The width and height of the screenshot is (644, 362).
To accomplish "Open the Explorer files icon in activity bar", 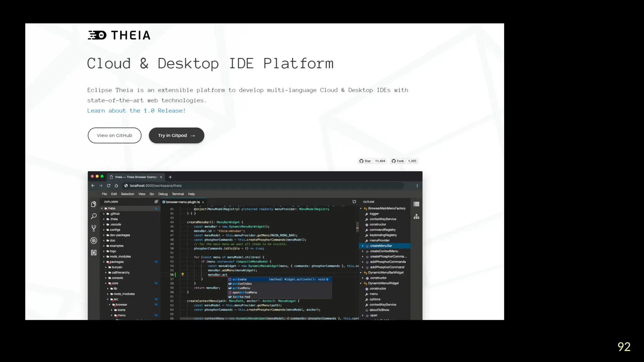I will 93,204.
